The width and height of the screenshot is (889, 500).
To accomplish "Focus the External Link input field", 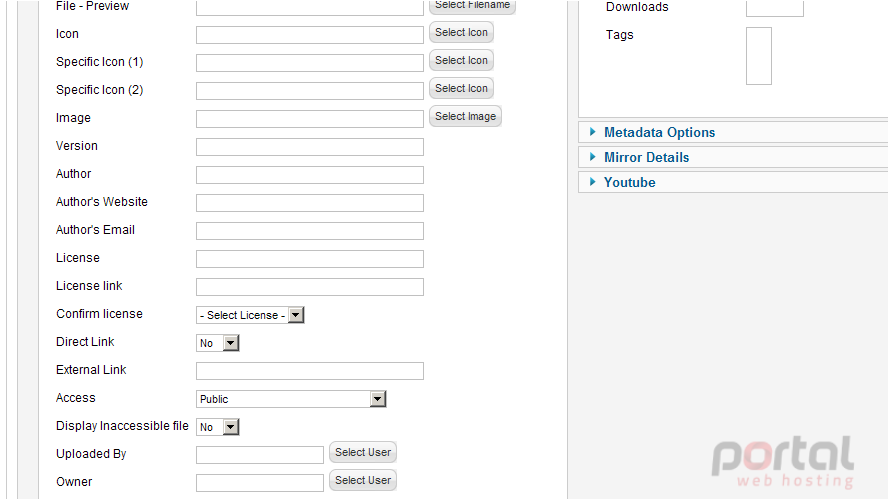I will point(310,371).
